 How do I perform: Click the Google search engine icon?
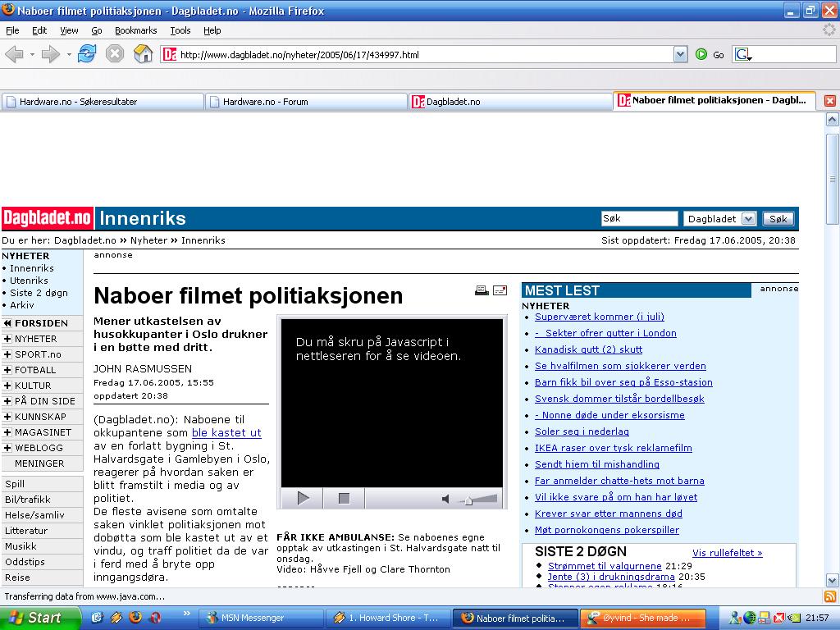[742, 54]
